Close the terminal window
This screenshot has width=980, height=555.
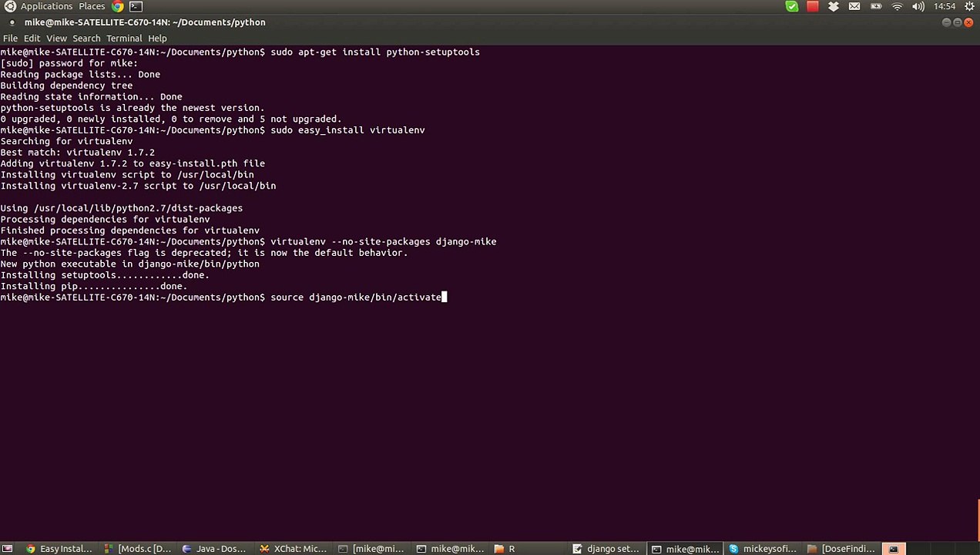969,22
